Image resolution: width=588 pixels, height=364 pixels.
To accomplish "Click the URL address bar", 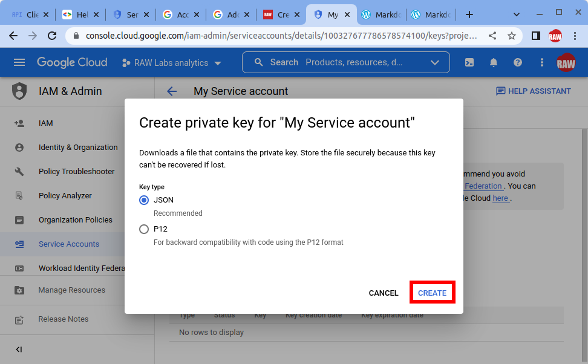I will click(281, 36).
